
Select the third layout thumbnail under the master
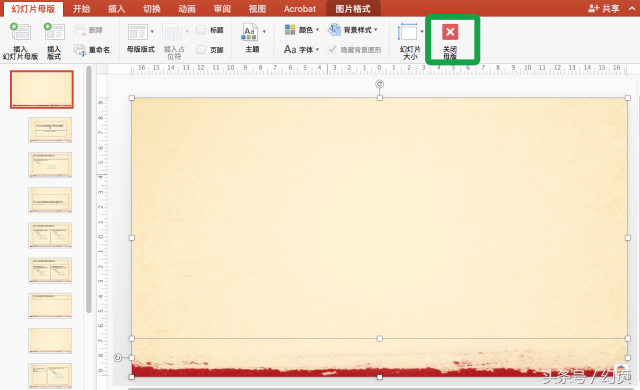click(x=50, y=200)
